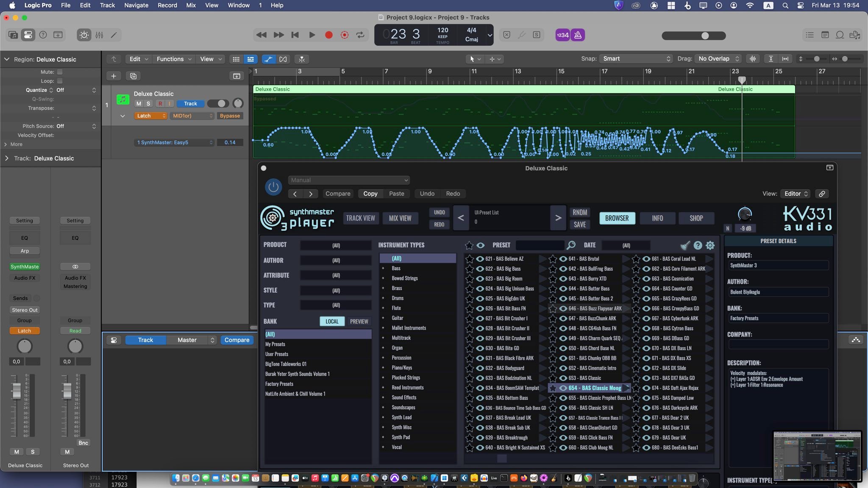The height and width of the screenshot is (488, 868).
Task: Enable the Mute checkbox in Region inspector
Action: 60,72
